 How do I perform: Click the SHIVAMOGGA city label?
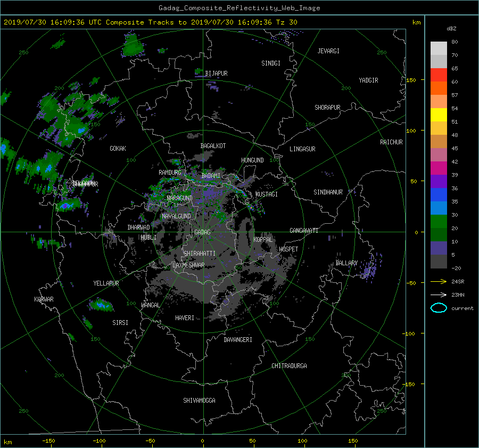(199, 400)
